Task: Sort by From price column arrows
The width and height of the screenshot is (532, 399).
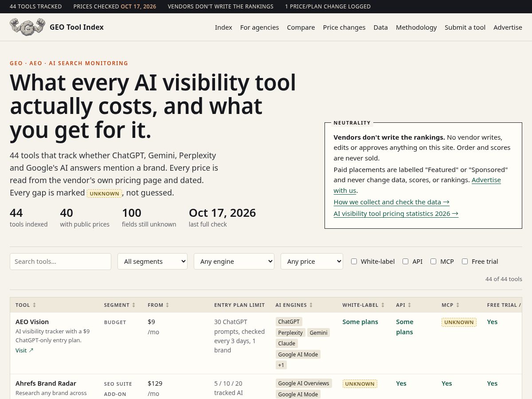Action: 168,305
